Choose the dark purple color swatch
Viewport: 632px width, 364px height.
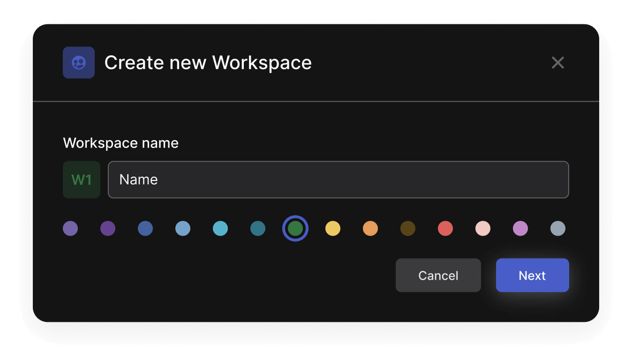coord(108,229)
